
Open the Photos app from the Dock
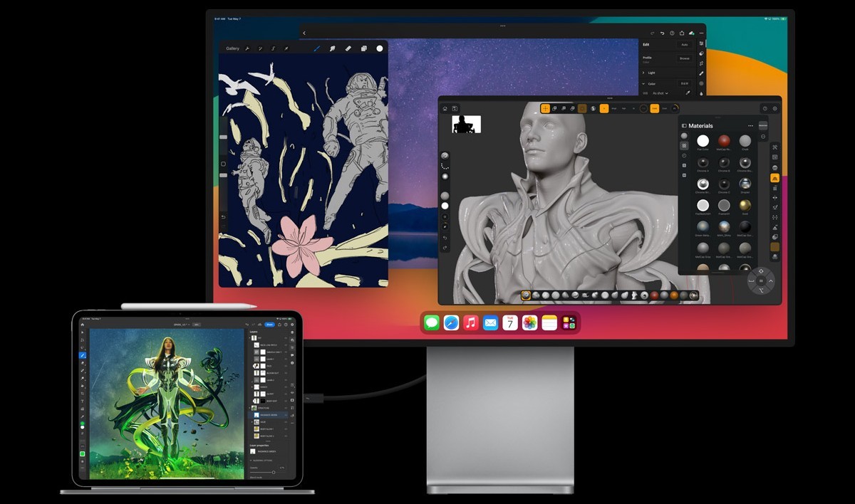click(529, 324)
